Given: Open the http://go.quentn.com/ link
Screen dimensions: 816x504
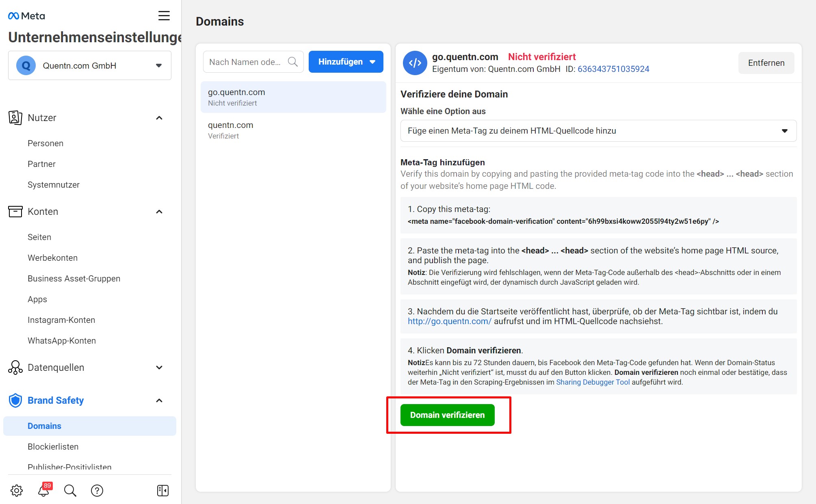Looking at the screenshot, I should (x=449, y=321).
